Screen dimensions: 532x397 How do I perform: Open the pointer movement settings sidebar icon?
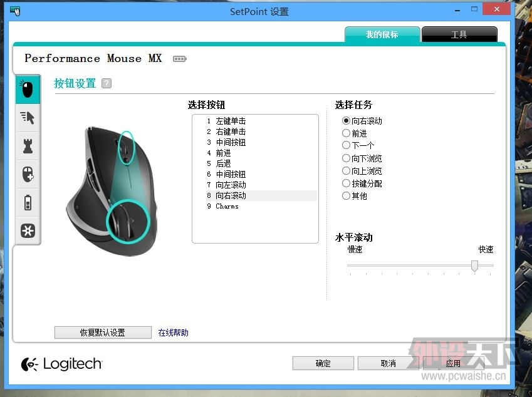[x=28, y=118]
